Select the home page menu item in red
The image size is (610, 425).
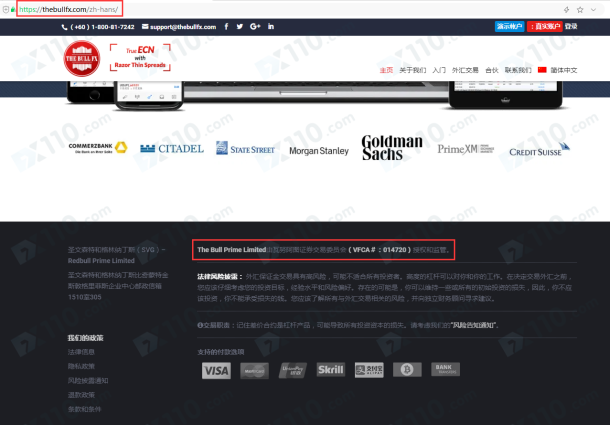tap(386, 70)
